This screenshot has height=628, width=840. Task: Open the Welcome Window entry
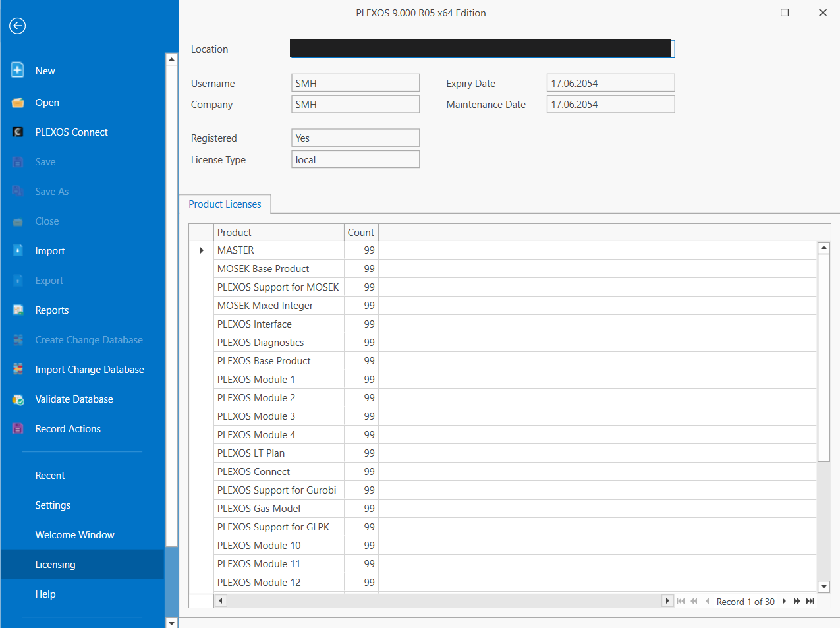click(75, 534)
